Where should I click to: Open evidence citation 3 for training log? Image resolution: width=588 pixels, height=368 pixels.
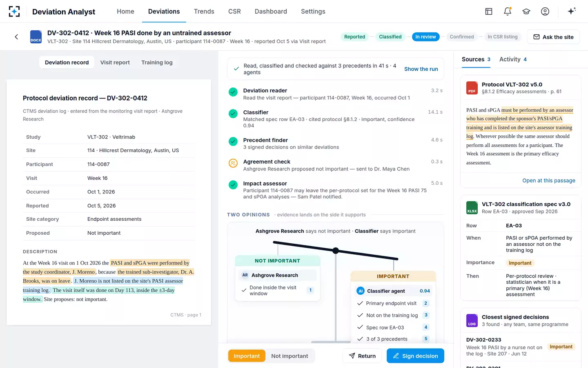tap(426, 315)
